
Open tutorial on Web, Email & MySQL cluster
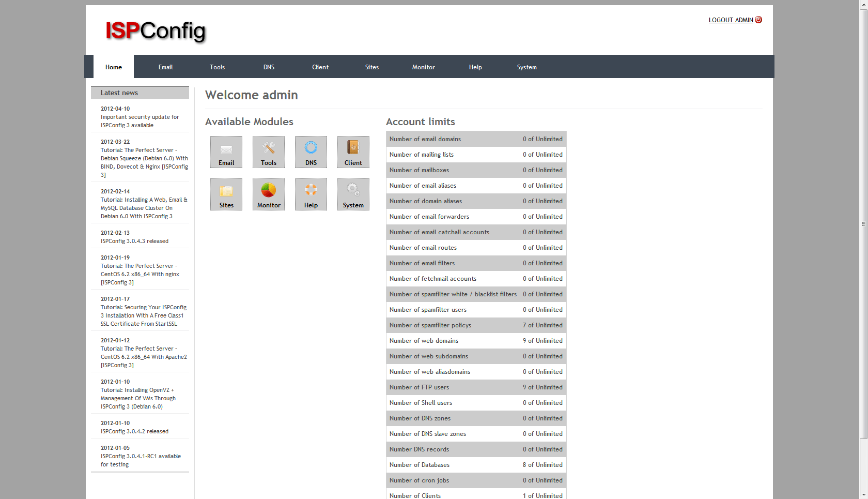(144, 208)
